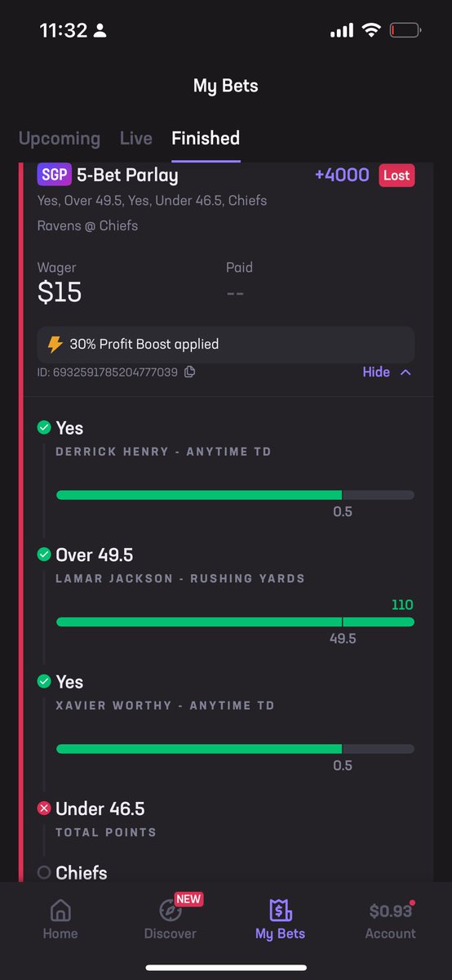Screen dimensions: 452x980
Task: Select the Finished tab
Action: pyautogui.click(x=206, y=138)
